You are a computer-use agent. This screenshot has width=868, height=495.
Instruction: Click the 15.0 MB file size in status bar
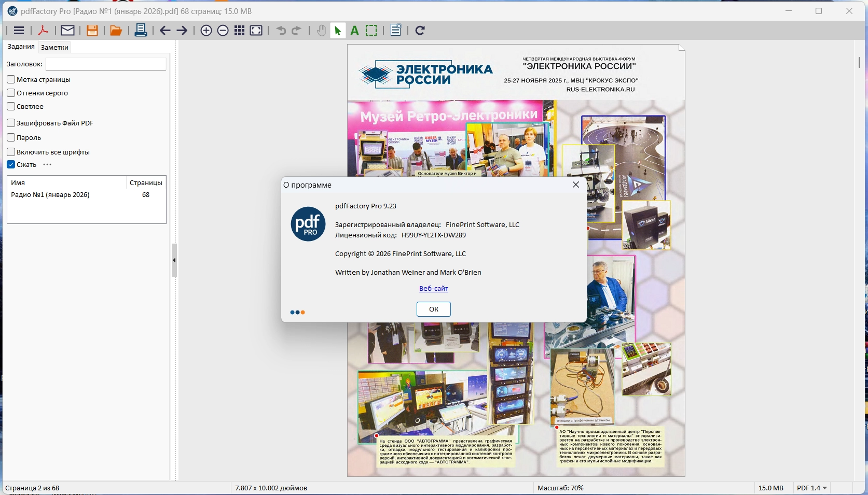771,488
